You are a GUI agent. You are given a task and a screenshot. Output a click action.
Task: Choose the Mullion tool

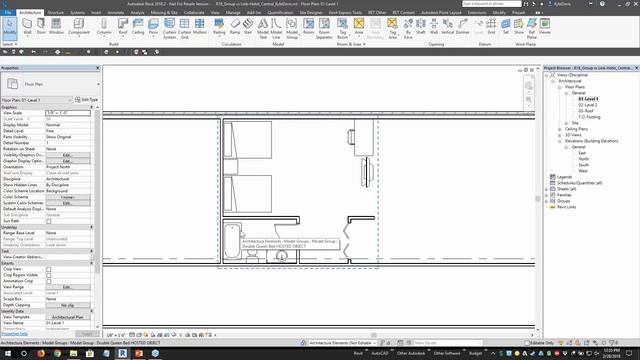[200, 27]
